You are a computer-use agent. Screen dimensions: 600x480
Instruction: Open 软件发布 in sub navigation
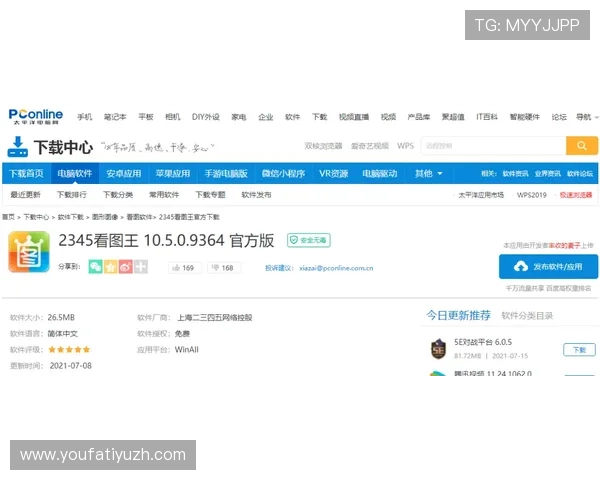pyautogui.click(x=256, y=195)
